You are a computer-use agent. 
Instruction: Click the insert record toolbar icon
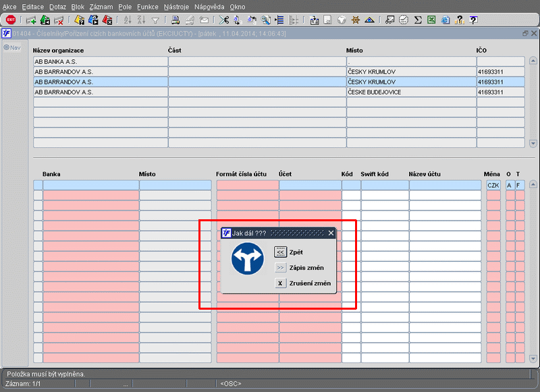[31, 20]
